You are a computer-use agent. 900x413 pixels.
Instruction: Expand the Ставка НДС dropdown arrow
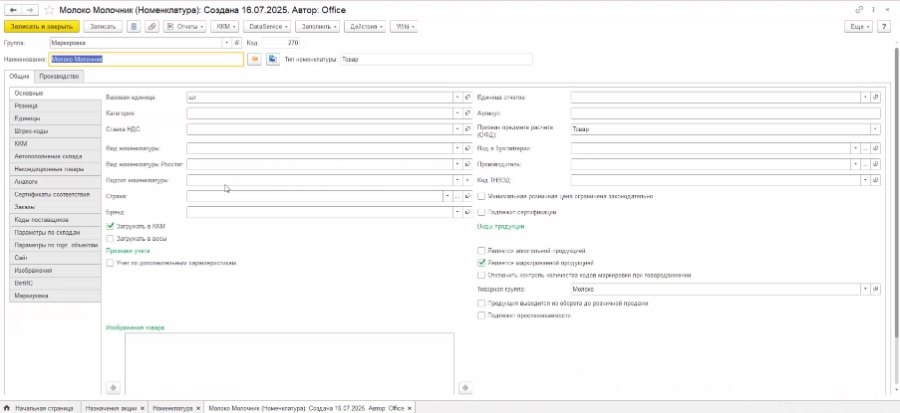(x=457, y=130)
